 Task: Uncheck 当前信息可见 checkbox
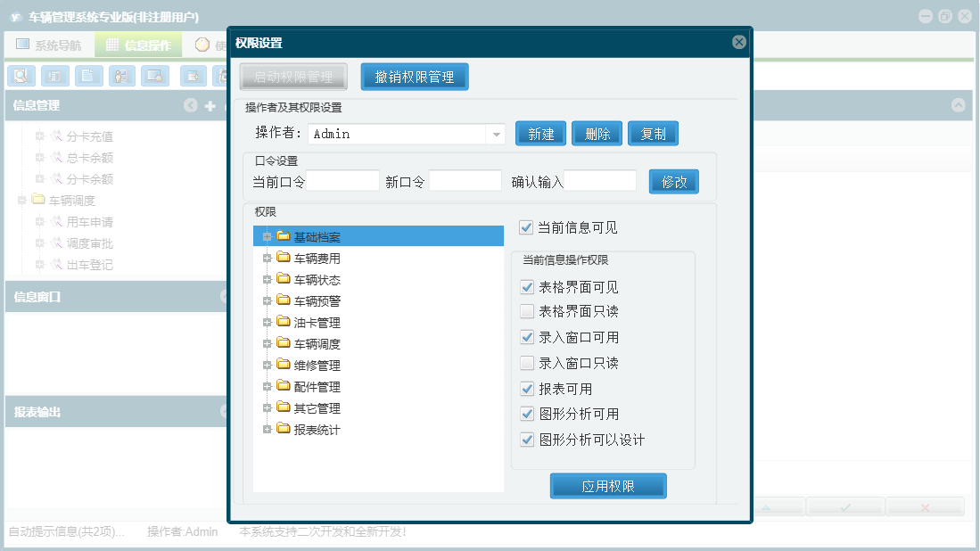526,227
